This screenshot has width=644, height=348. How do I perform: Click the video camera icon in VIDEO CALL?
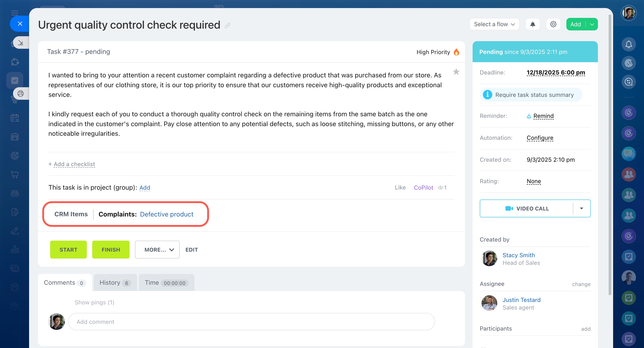(x=509, y=208)
